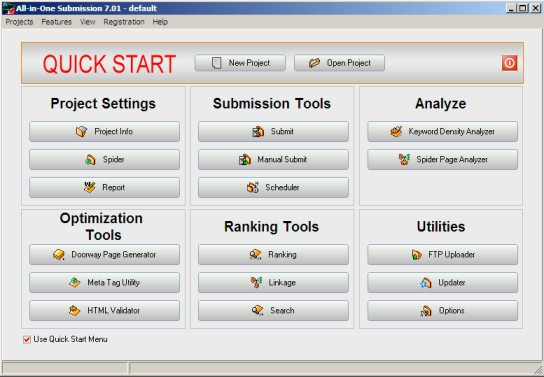Image resolution: width=544 pixels, height=377 pixels.
Task: Minimize the All-in-One Submission window
Action: [511, 8]
